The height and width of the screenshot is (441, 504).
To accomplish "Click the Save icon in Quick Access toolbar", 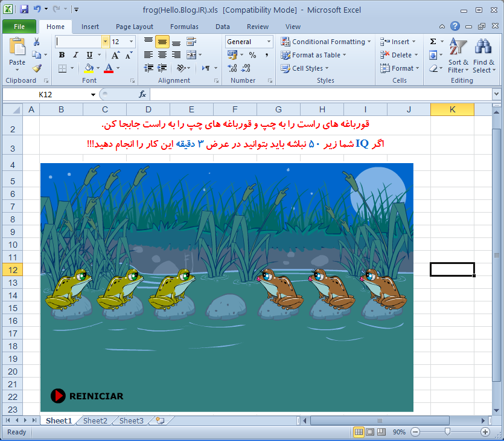I will pyautogui.click(x=24, y=10).
